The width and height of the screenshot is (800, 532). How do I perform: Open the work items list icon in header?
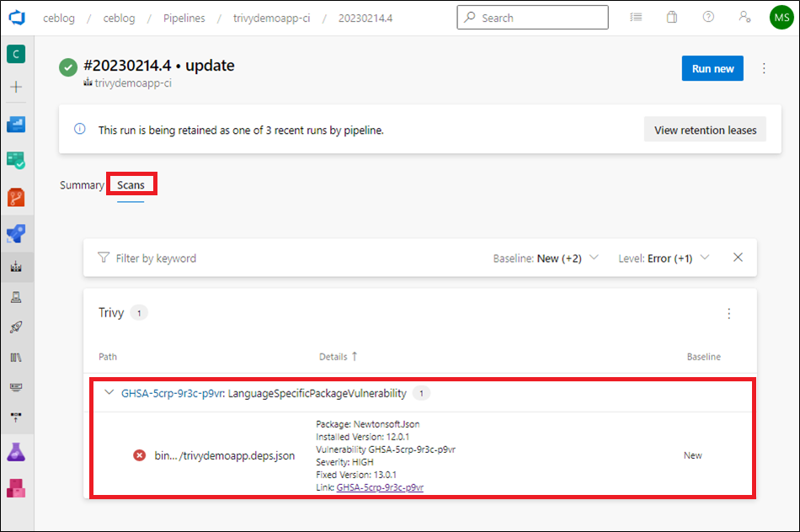(636, 18)
